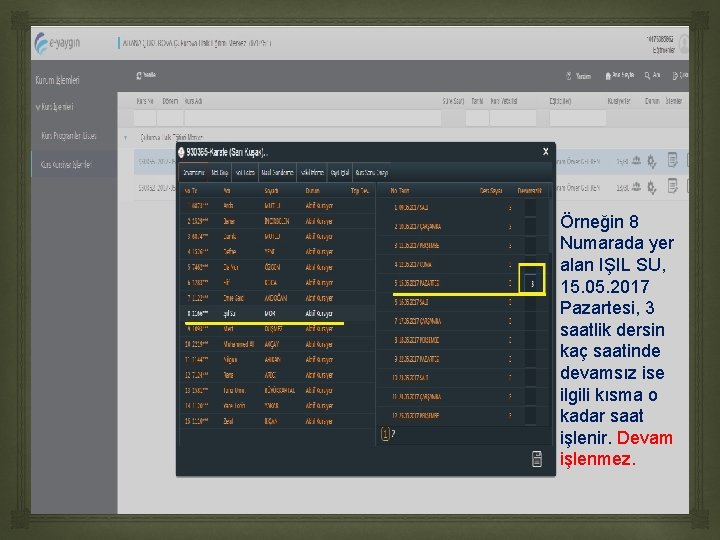Open the Kurs Sonu Onayı tab
The image size is (720, 540).
[x=372, y=173]
